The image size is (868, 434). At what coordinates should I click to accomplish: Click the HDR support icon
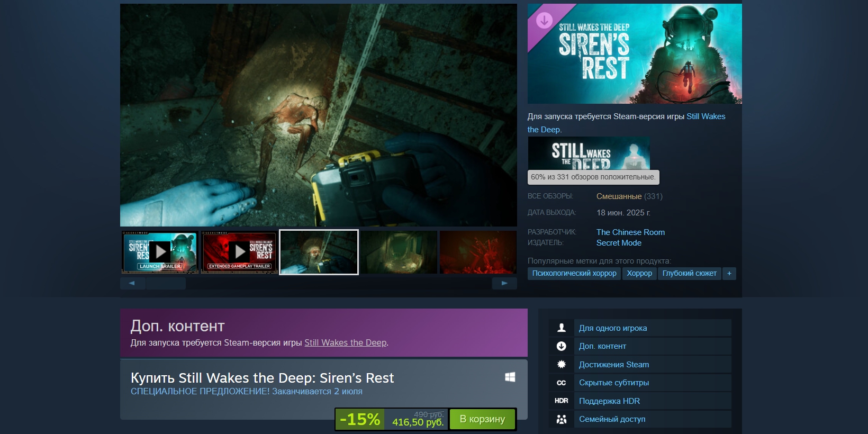pos(562,401)
